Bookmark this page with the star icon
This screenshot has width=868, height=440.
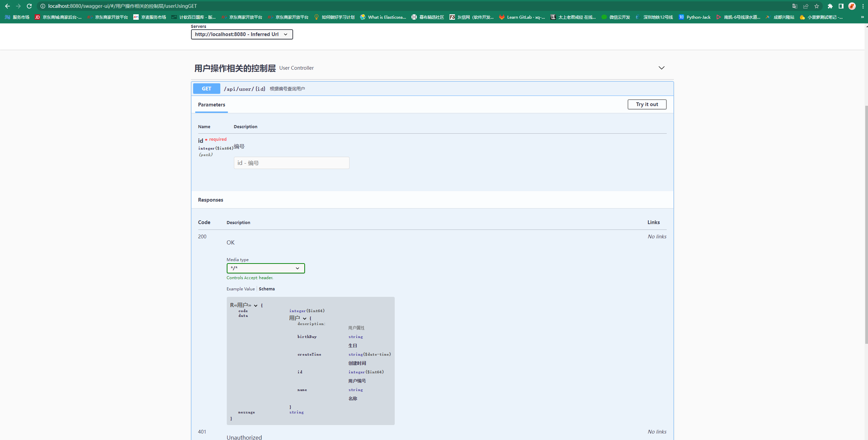(x=817, y=6)
